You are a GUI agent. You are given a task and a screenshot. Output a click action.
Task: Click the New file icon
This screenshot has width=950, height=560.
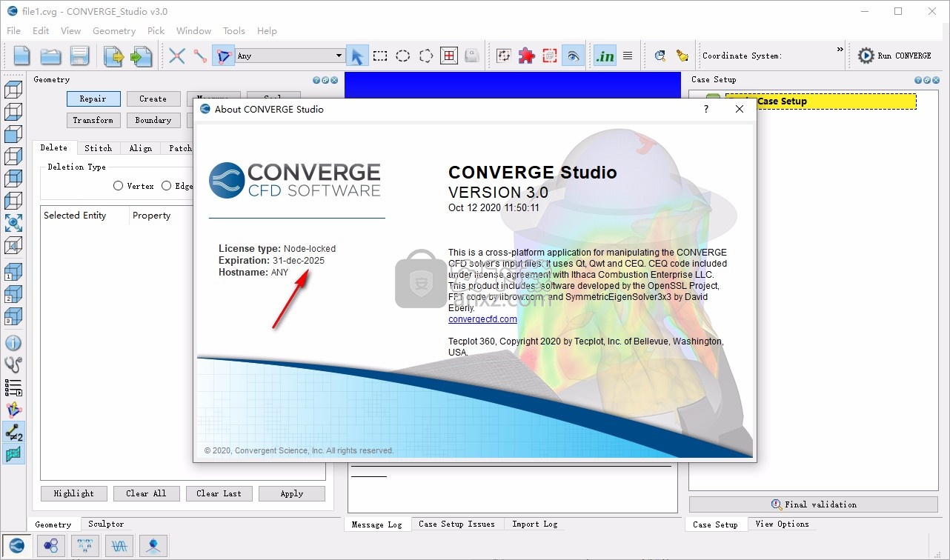pyautogui.click(x=22, y=56)
